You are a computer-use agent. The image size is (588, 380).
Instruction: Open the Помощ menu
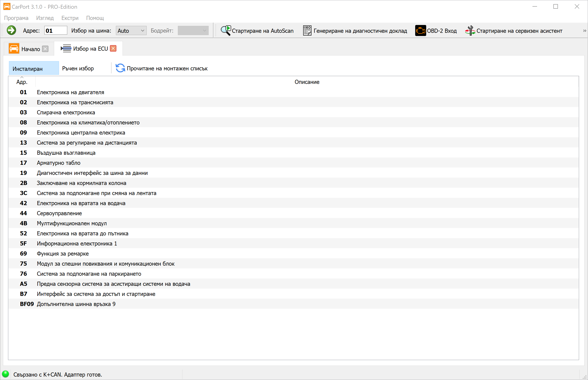95,18
